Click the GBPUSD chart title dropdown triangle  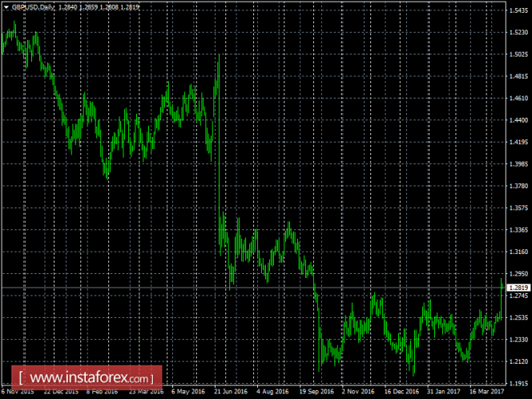(6, 7)
